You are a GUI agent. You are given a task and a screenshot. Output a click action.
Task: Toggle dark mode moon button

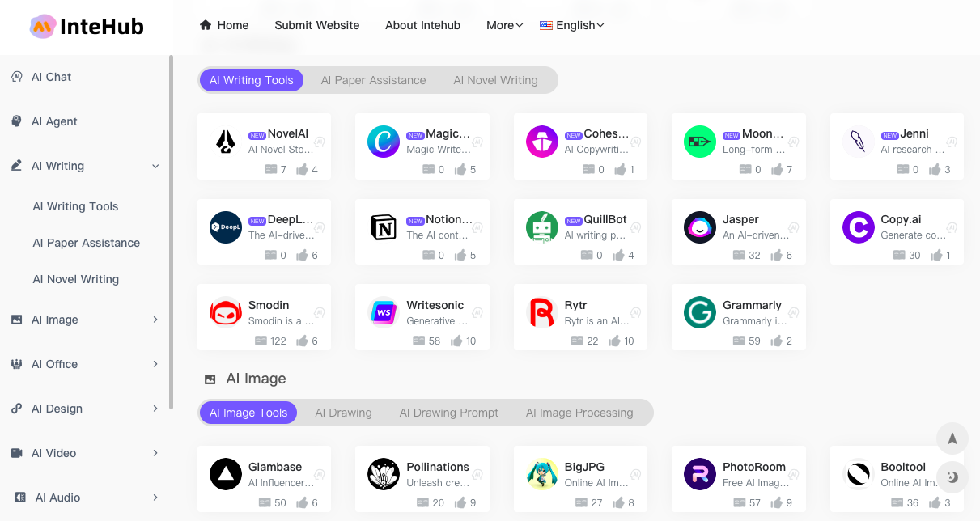click(x=952, y=477)
